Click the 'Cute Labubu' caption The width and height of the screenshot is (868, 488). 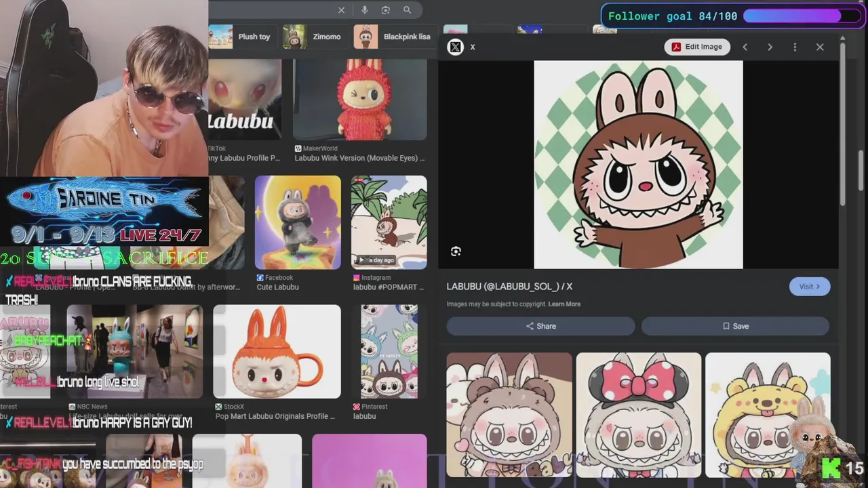277,287
